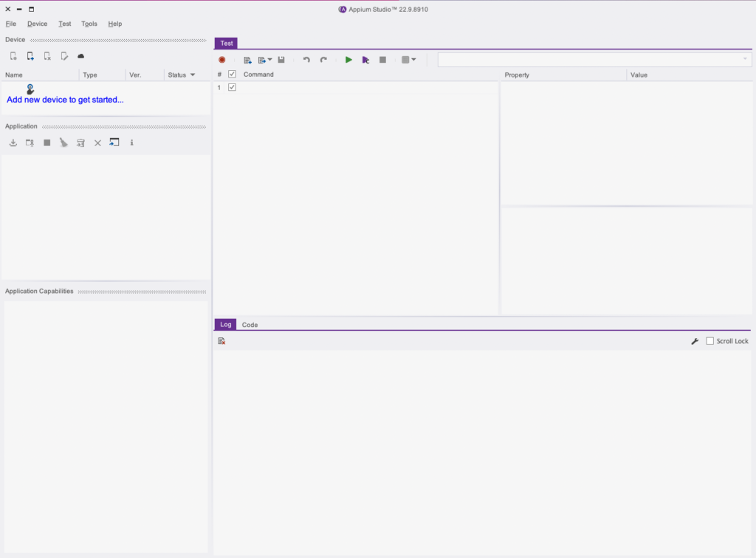Click the edit device pencil icon
Screen dimensions: 756x558
click(x=64, y=56)
